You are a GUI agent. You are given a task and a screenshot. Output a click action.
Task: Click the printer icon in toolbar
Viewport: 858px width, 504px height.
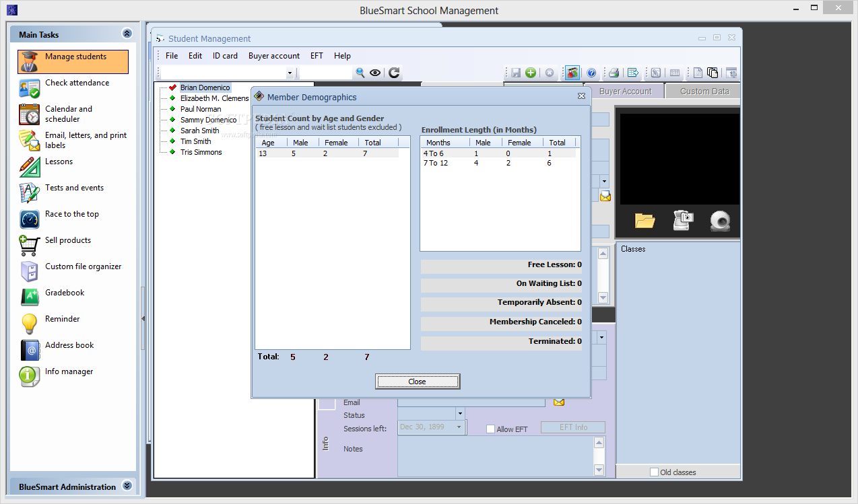tap(614, 73)
